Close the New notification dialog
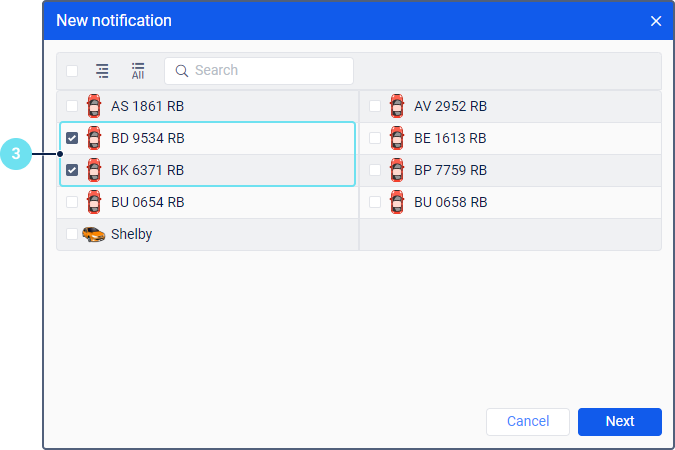Viewport: 675px width, 450px height. point(656,21)
